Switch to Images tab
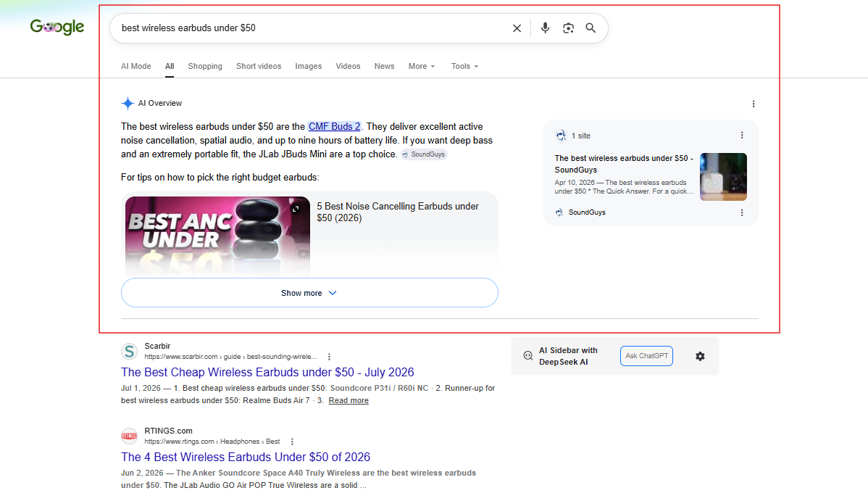This screenshot has height=501, width=868. (x=309, y=66)
